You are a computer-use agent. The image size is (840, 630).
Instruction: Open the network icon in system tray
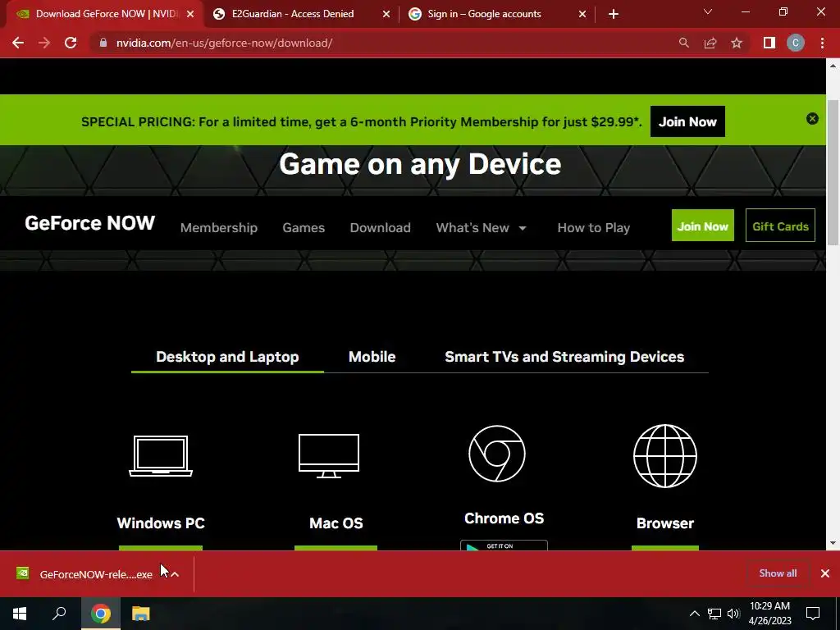[x=714, y=614]
